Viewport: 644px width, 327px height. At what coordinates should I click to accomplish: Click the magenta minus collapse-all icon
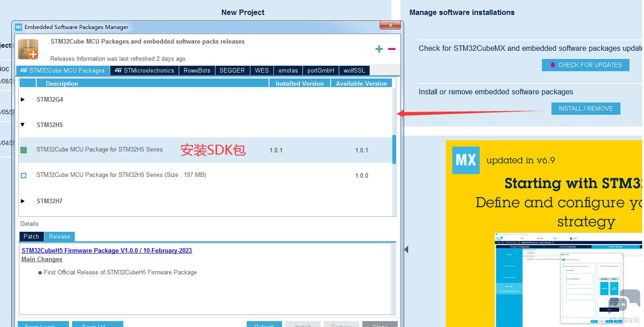392,49
